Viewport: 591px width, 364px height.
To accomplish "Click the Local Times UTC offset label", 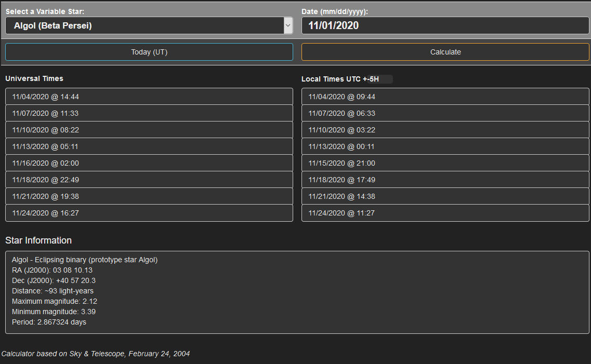I will [x=340, y=79].
